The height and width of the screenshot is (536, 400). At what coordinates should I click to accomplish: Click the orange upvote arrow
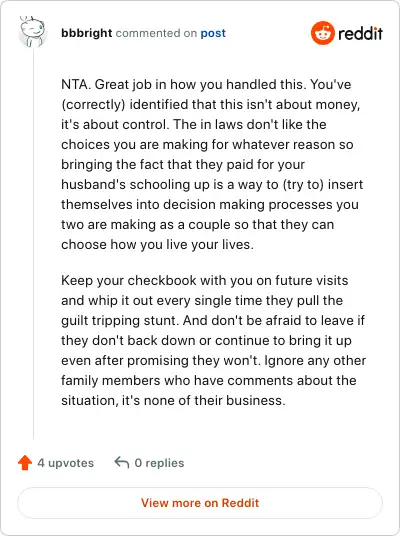25,463
